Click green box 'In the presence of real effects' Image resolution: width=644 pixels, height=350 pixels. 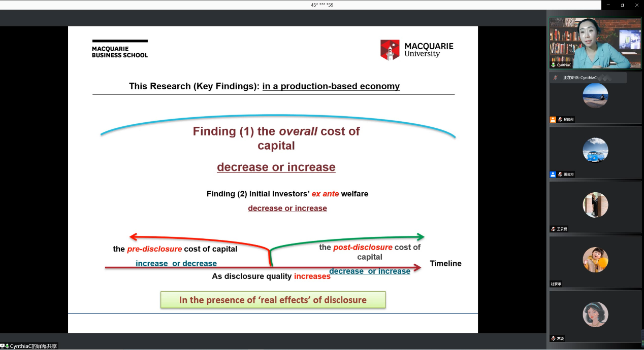tap(273, 300)
